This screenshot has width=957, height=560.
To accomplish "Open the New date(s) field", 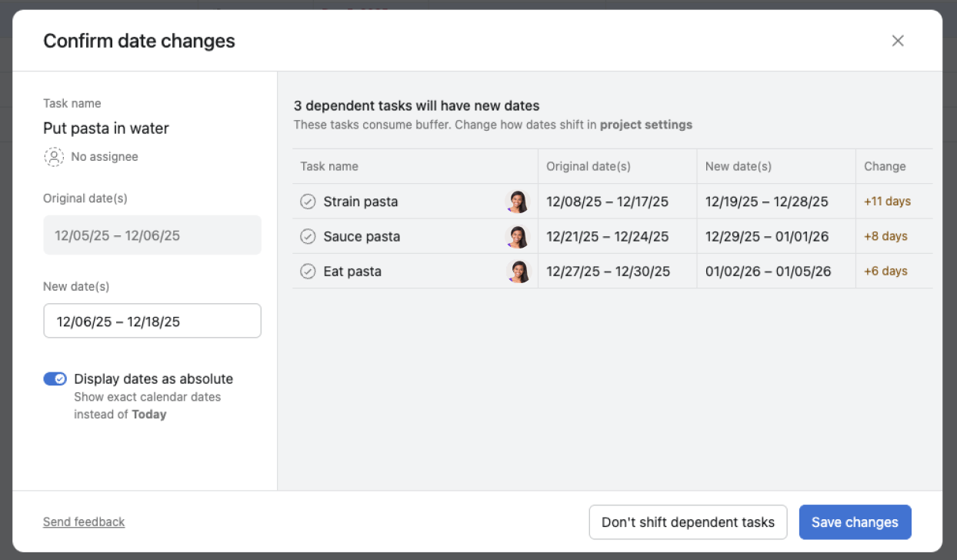I will point(152,321).
